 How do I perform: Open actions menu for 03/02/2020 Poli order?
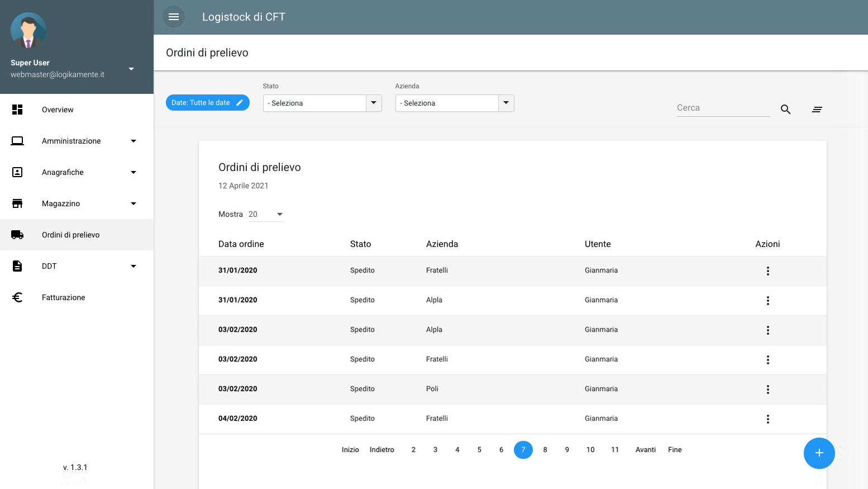point(768,390)
